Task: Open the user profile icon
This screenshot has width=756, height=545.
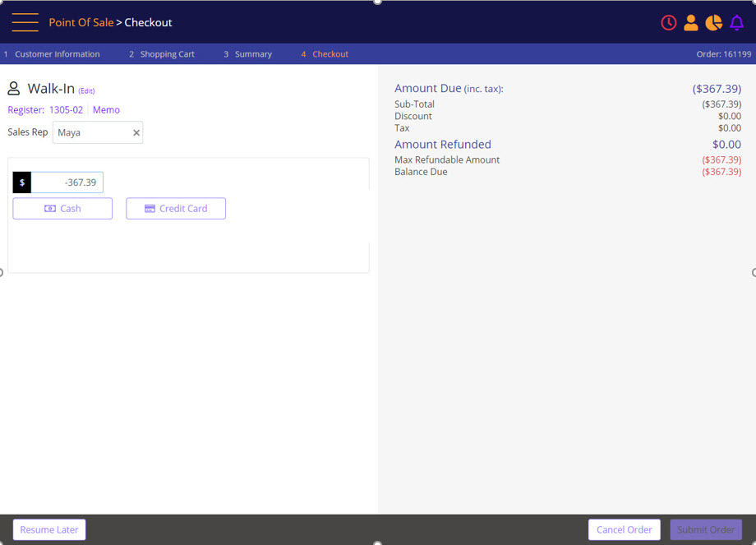Action: click(690, 23)
